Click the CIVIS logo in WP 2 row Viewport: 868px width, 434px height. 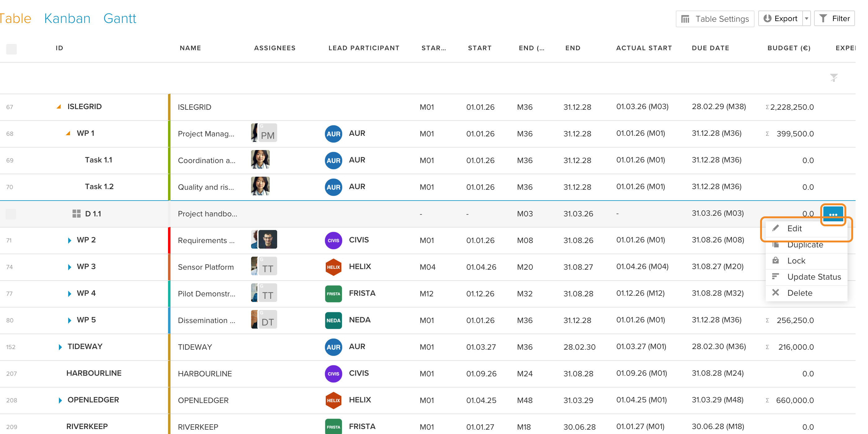(333, 240)
